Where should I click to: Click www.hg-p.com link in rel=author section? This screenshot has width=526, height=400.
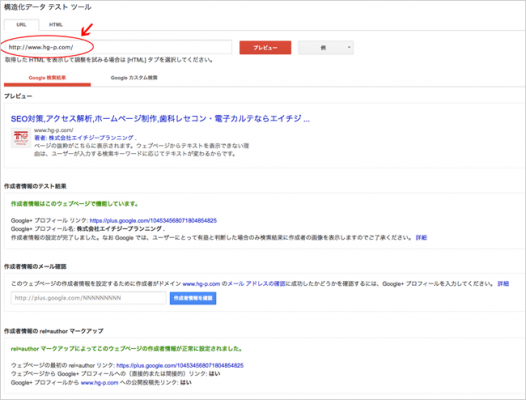(x=99, y=383)
